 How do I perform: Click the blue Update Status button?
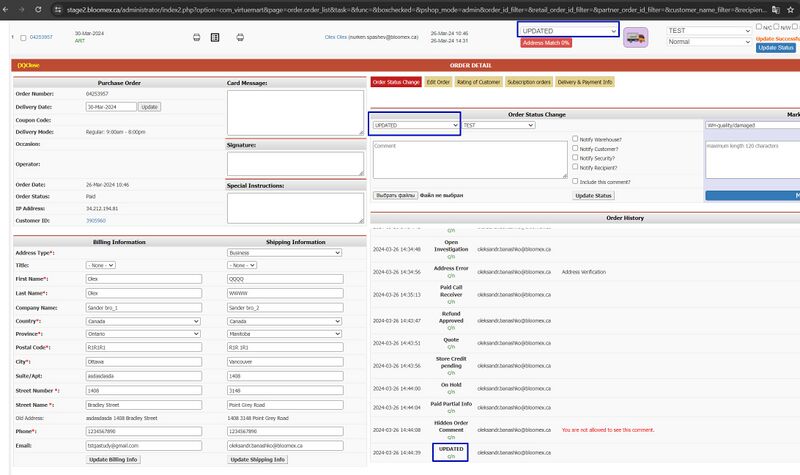pos(776,47)
